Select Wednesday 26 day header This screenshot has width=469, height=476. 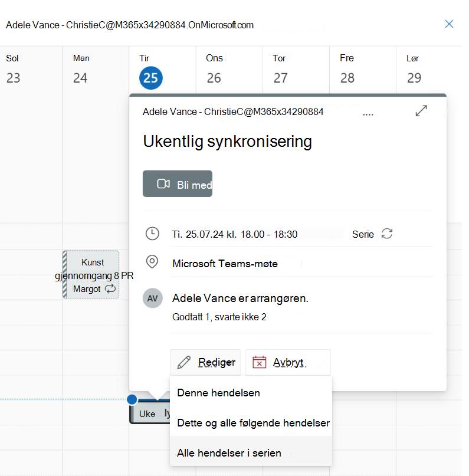pyautogui.click(x=214, y=78)
